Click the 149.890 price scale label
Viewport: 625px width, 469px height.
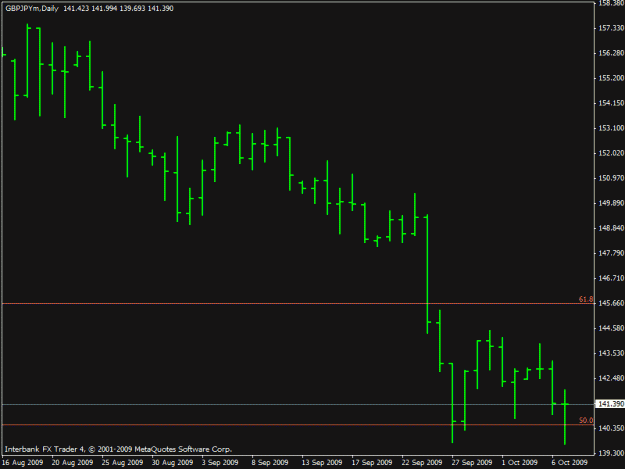tap(611, 203)
